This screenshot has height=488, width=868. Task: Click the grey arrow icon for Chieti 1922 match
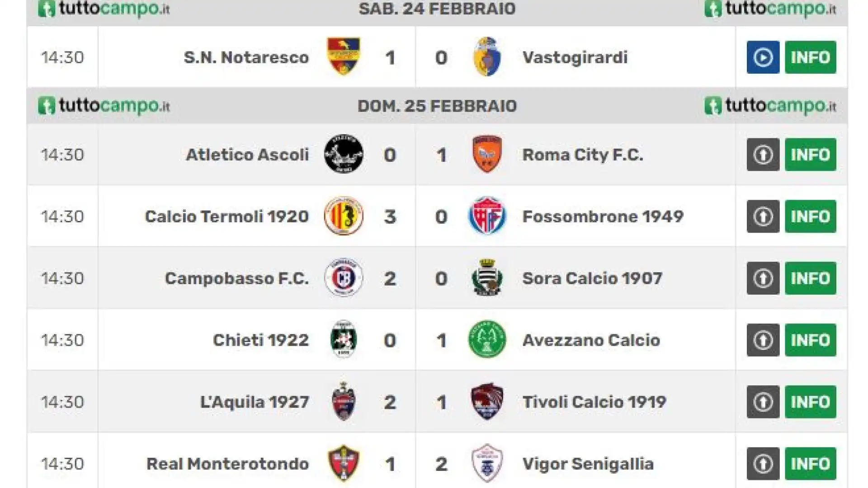click(x=763, y=340)
